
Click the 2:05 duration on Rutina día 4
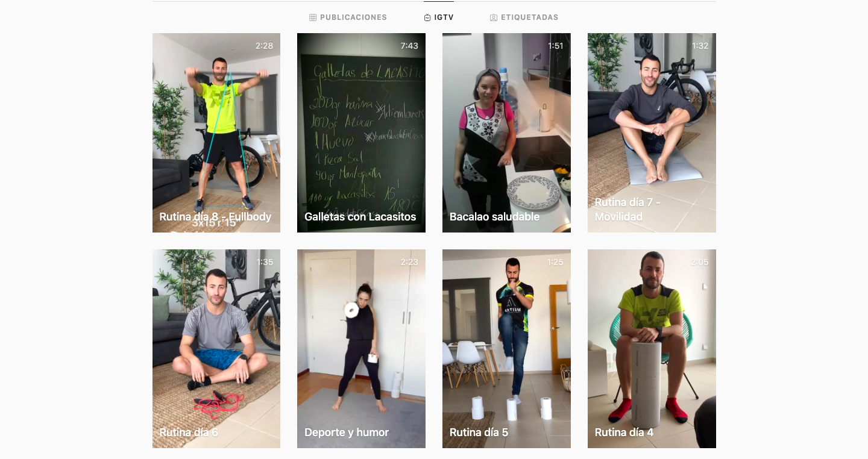pos(700,262)
